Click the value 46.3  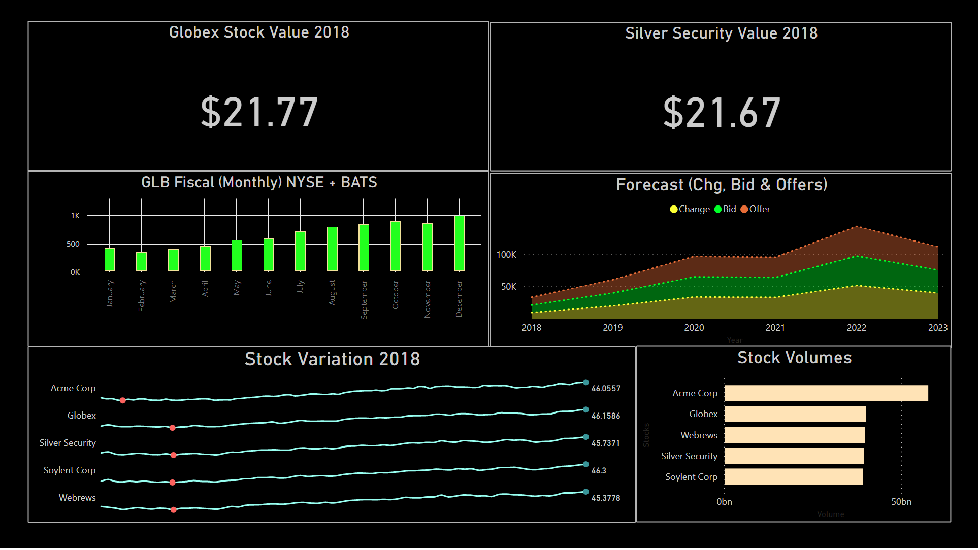599,471
